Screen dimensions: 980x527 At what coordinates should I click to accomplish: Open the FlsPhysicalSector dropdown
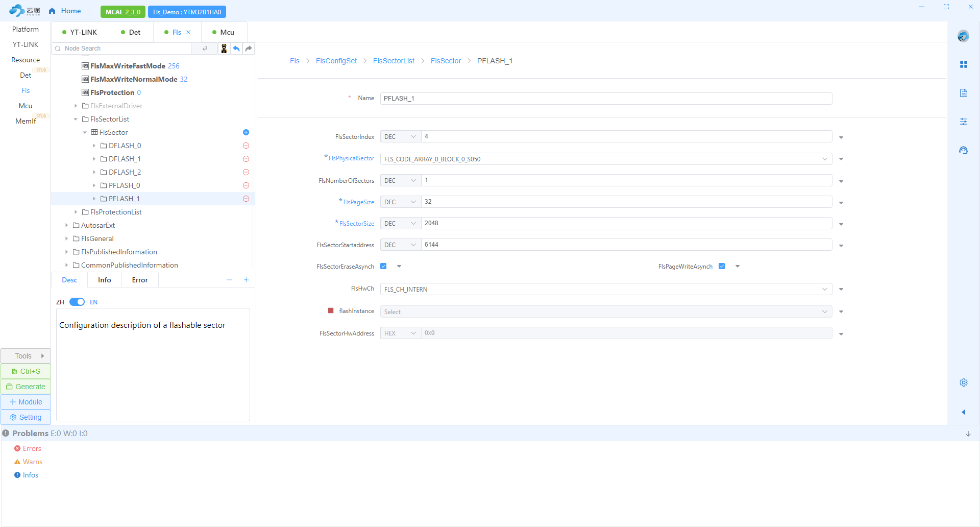tap(606, 159)
